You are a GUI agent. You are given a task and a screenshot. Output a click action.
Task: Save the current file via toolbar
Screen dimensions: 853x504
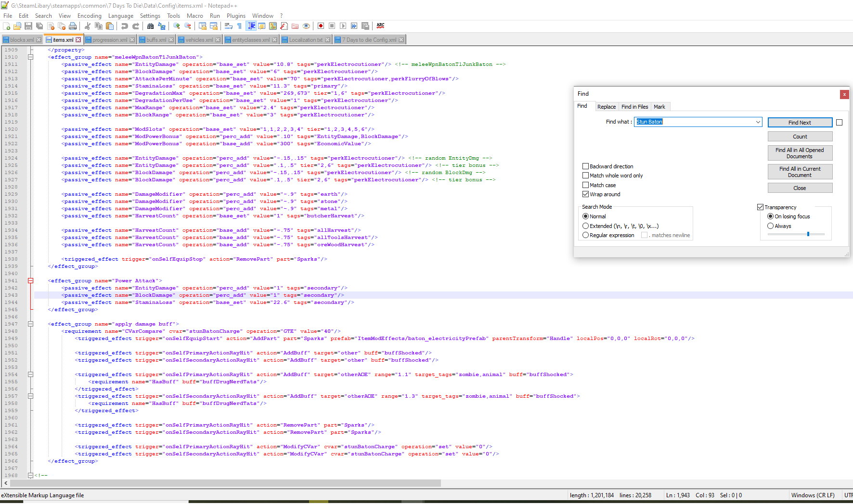point(28,26)
